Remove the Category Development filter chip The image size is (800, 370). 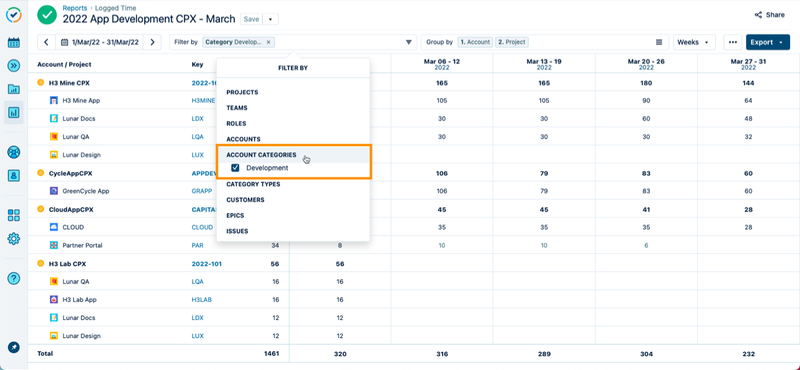coord(269,42)
